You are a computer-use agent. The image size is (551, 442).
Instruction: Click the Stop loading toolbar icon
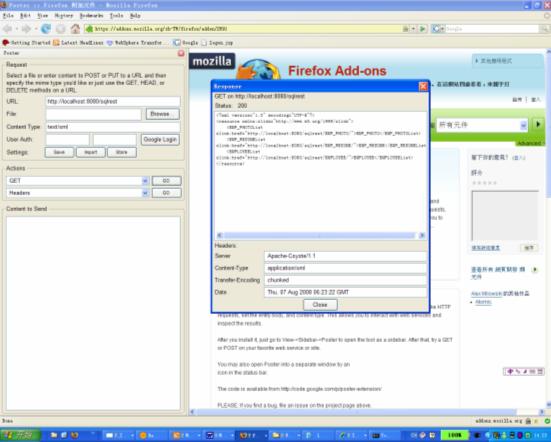tap(60, 29)
